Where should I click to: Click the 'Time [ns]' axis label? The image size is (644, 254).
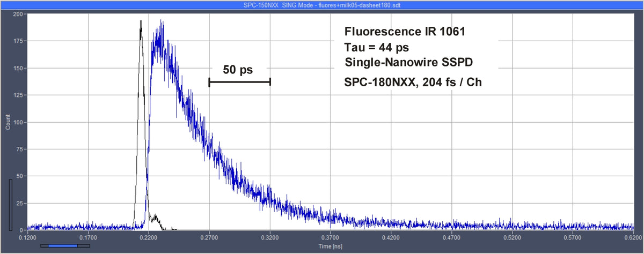(331, 246)
